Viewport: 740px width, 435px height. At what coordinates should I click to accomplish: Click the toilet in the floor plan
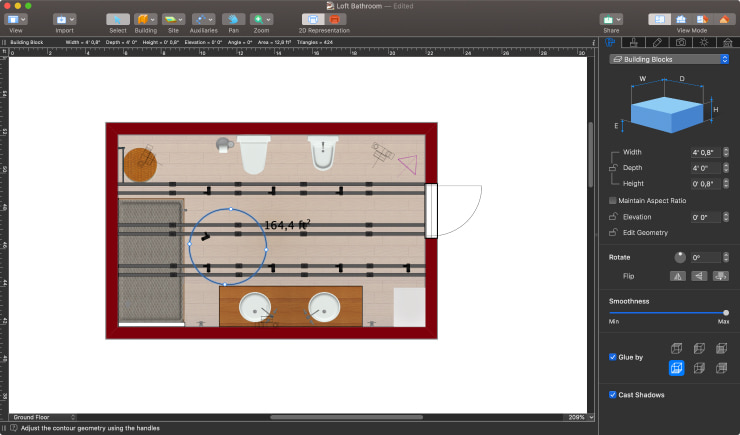click(254, 154)
